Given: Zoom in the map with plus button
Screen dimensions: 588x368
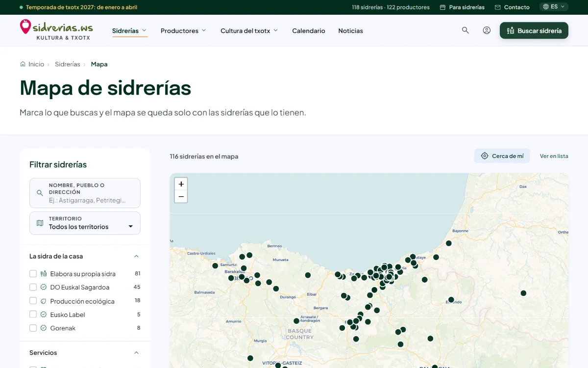Looking at the screenshot, I should [x=181, y=184].
